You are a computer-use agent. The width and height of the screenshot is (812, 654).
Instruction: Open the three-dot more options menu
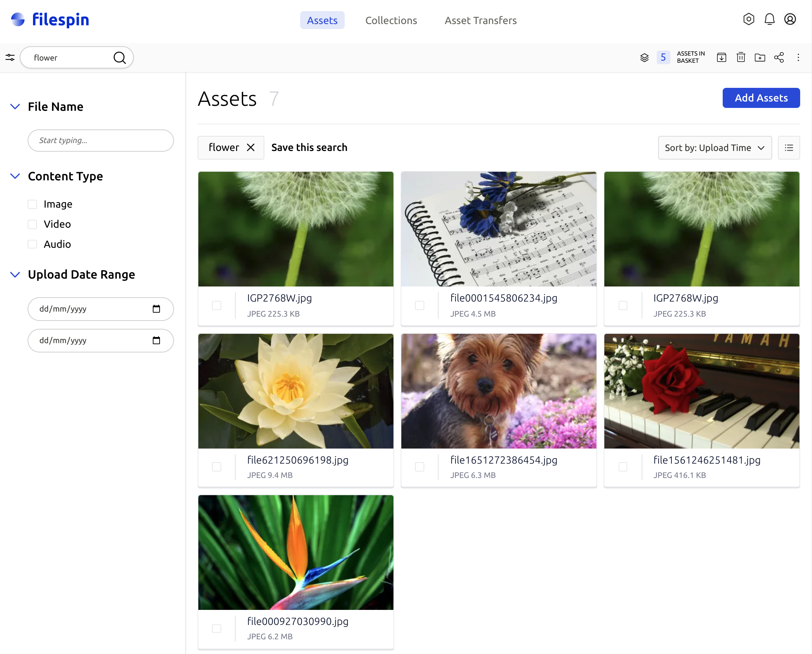pyautogui.click(x=798, y=57)
